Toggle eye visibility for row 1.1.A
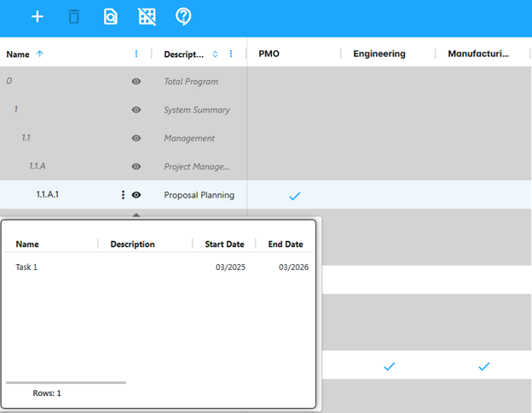532x413 pixels. coord(136,166)
